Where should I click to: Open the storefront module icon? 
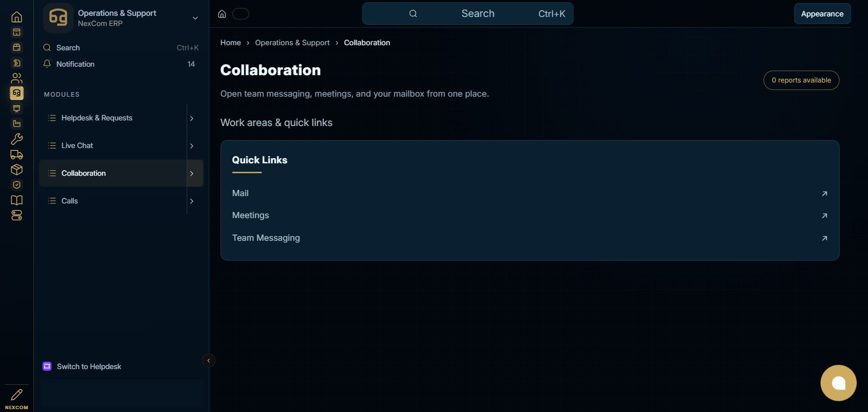tap(16, 47)
